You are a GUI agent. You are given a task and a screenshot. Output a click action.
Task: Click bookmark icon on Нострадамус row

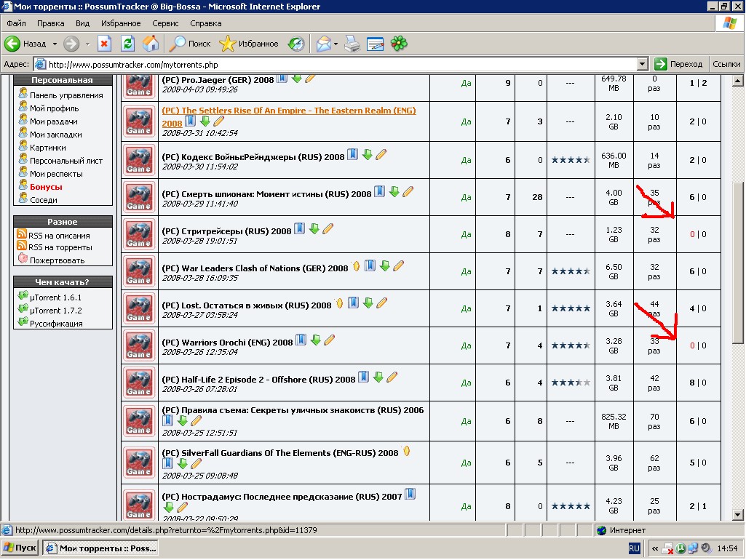[410, 495]
